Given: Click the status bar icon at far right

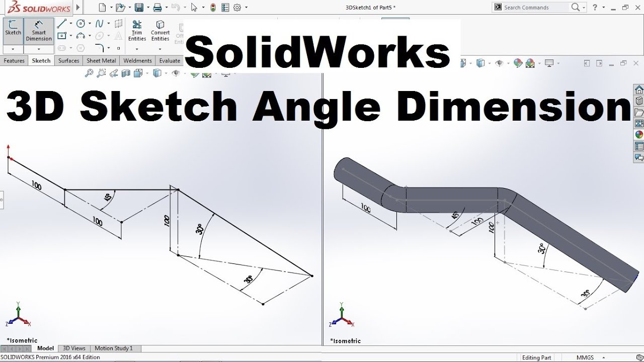Looking at the screenshot, I should [639, 357].
